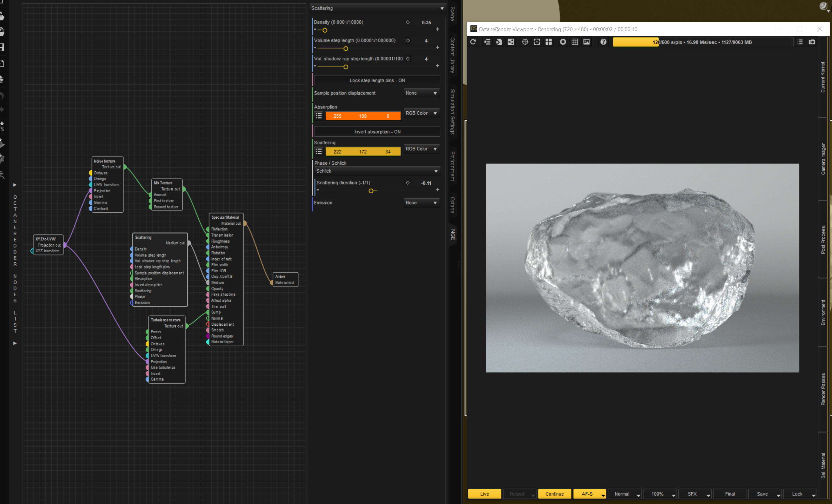Screen dimensions: 832x504
Task: Click the Final render button
Action: tap(730, 494)
